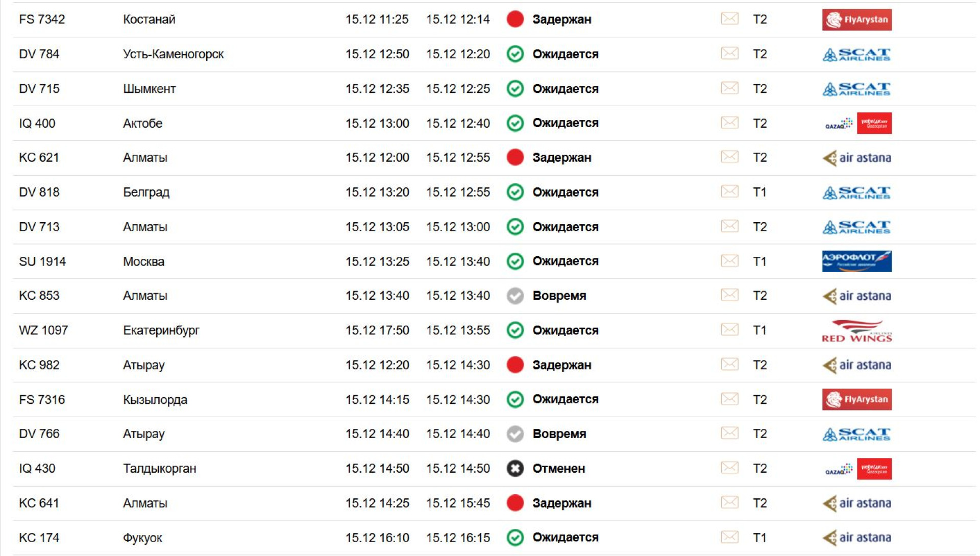Click the Aeroflot logo on Moscow flight
Viewport: 980px width, 556px height.
(x=856, y=261)
